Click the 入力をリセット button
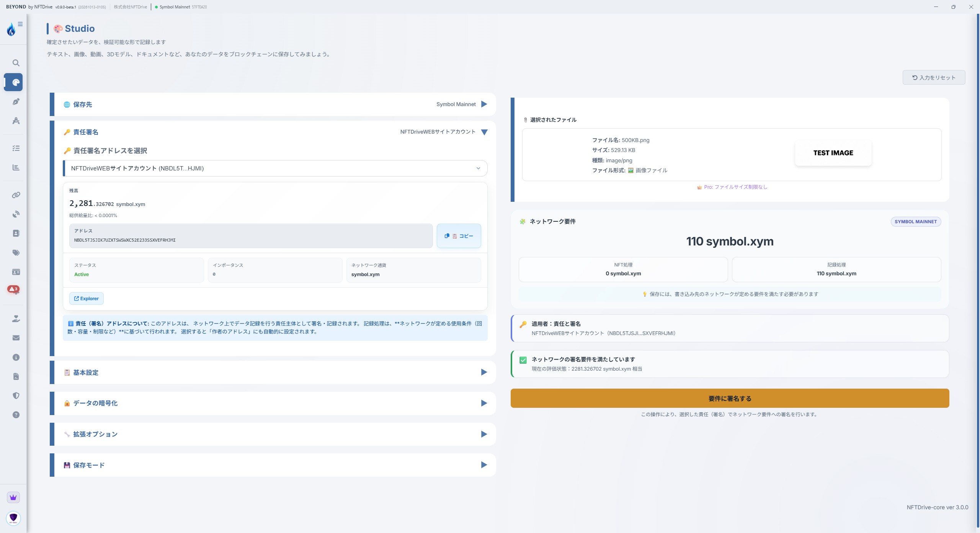The height and width of the screenshot is (533, 980). 934,77
